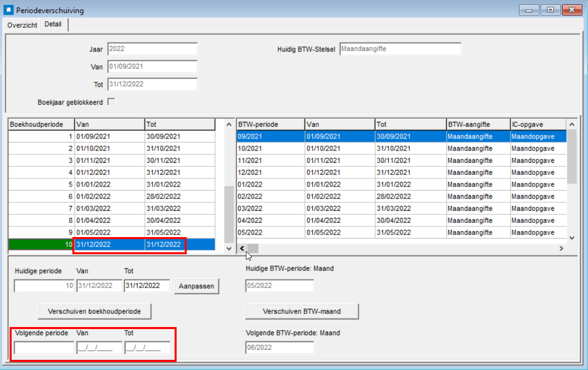Viewport: 588px width, 370px height.
Task: Click the Verschuiven BTW-maand button
Action: tap(302, 312)
